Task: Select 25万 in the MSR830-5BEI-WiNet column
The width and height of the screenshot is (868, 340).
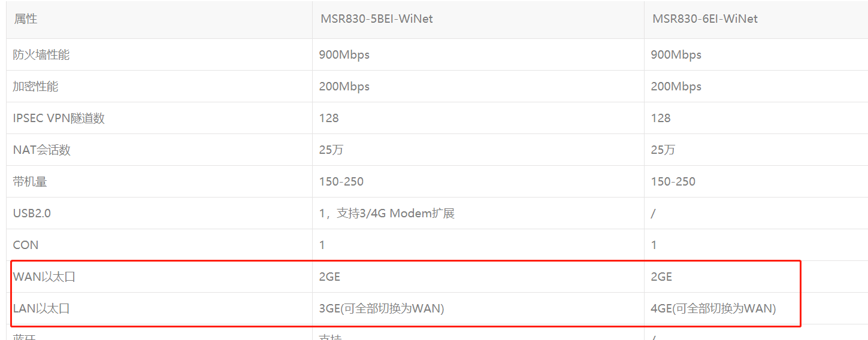Action: coord(331,150)
